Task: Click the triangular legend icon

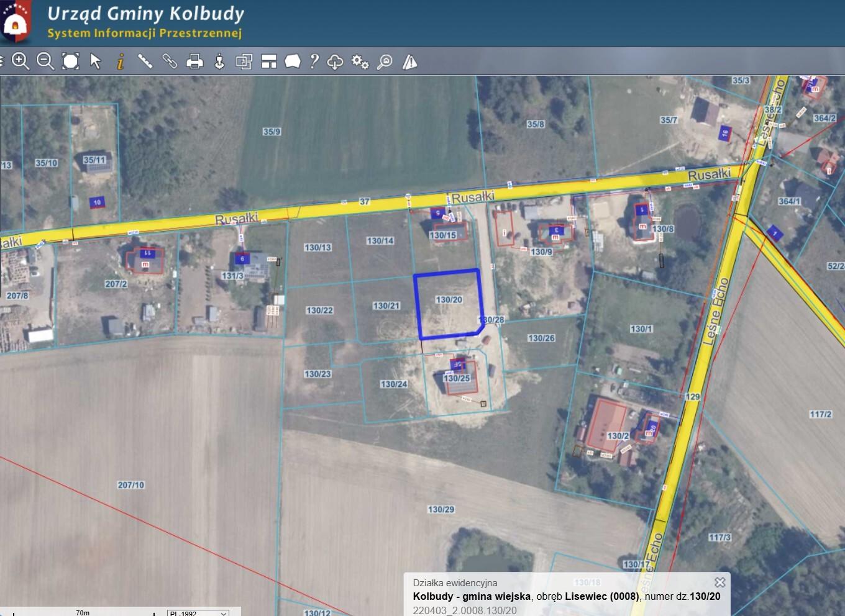Action: (x=409, y=61)
